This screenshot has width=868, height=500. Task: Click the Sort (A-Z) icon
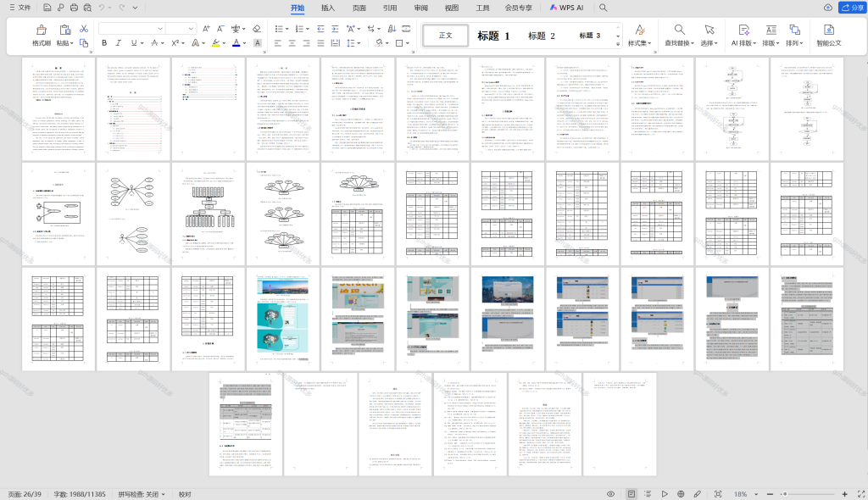[392, 29]
